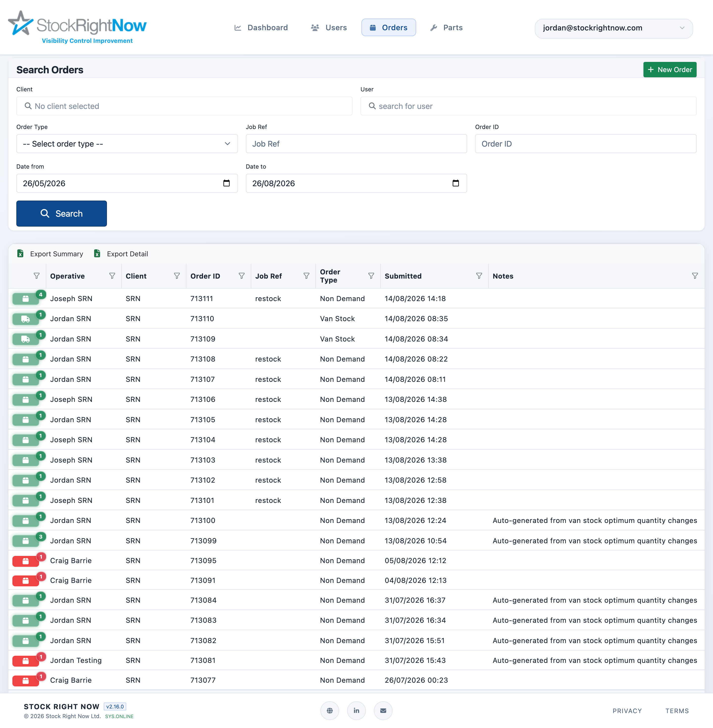
Task: Open the website globe icon in footer
Action: [330, 711]
